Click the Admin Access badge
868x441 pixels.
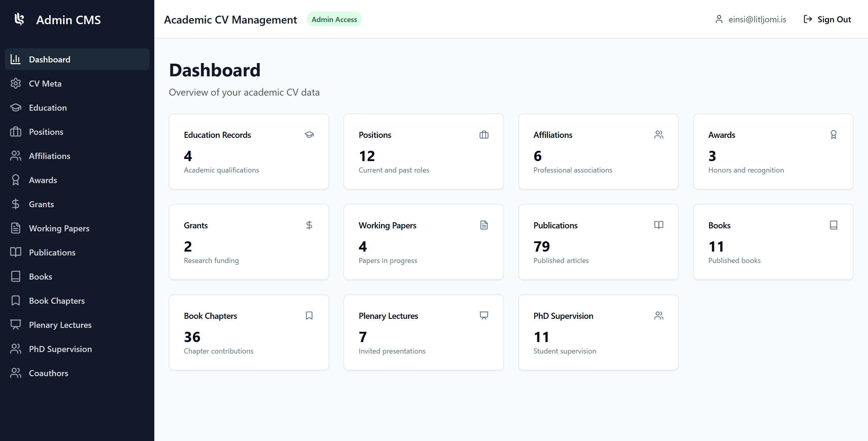coord(334,19)
